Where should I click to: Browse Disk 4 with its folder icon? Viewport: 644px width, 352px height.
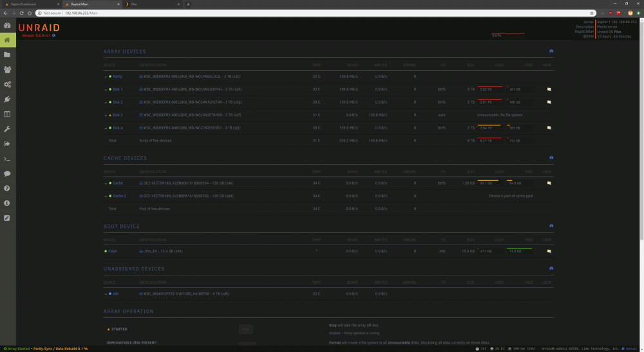(x=549, y=127)
